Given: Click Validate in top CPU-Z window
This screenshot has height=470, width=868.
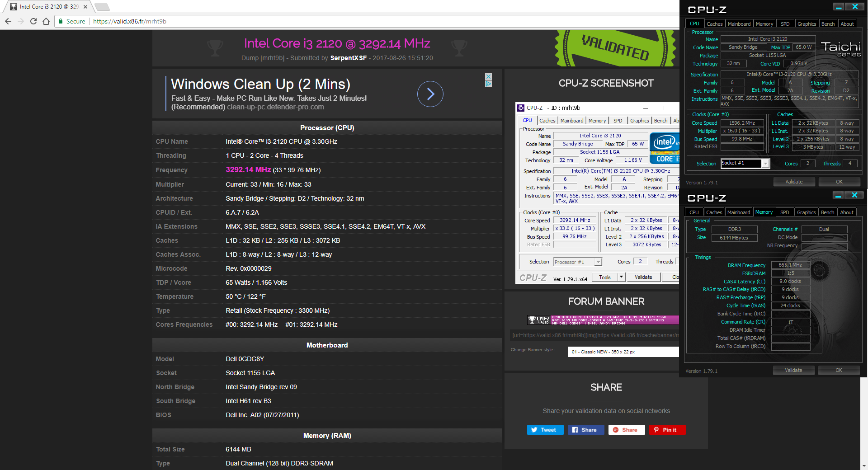Looking at the screenshot, I should 794,182.
